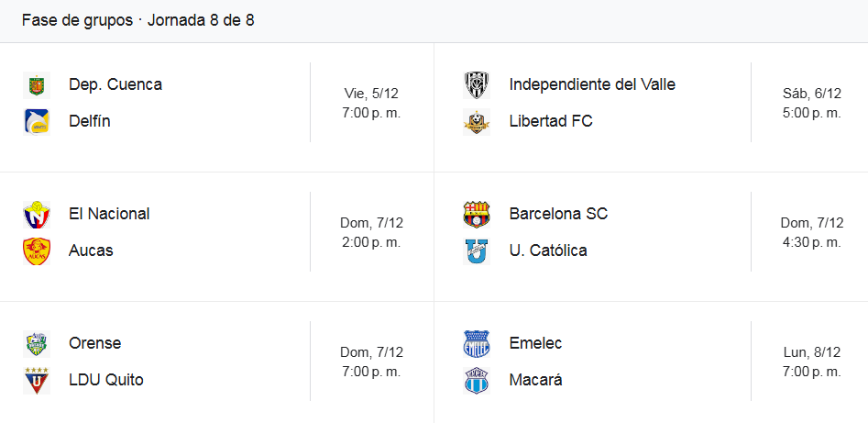Click the Orense team crest

(x=37, y=344)
